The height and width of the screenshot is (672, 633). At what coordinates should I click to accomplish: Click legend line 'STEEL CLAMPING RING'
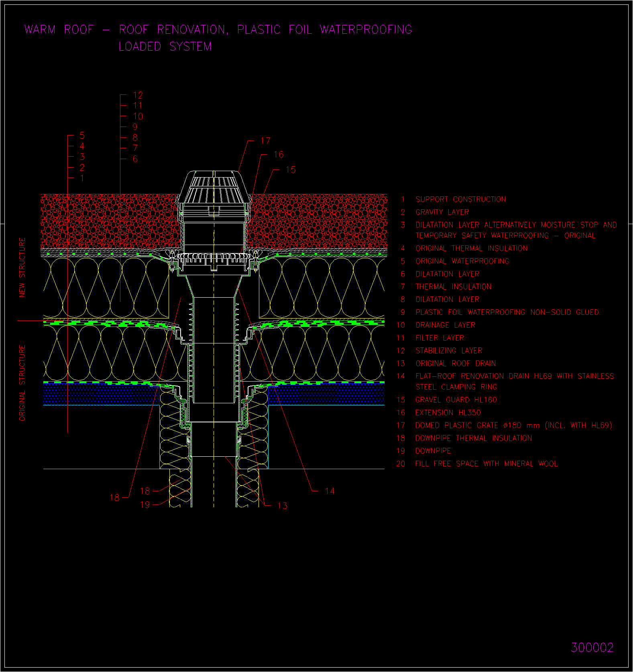click(x=456, y=387)
